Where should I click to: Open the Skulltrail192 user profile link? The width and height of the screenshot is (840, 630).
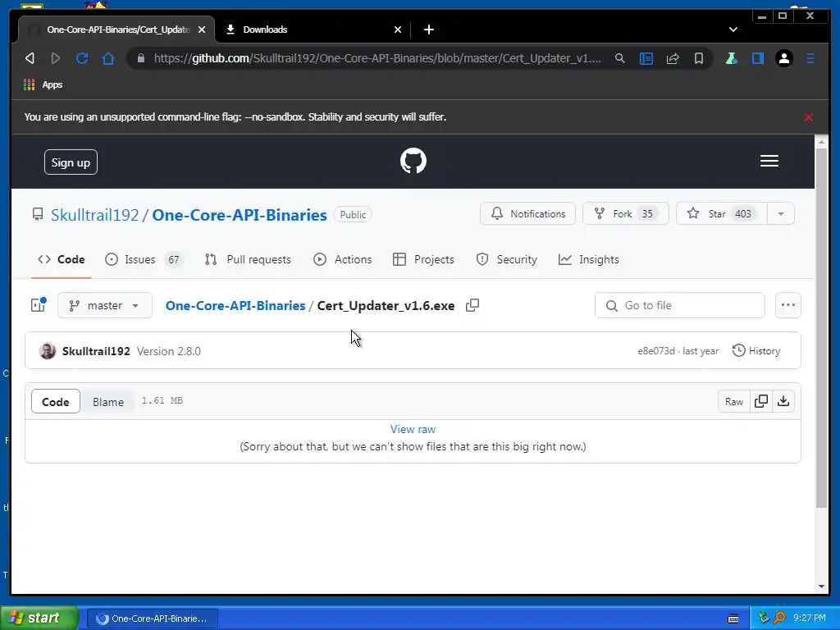95,215
